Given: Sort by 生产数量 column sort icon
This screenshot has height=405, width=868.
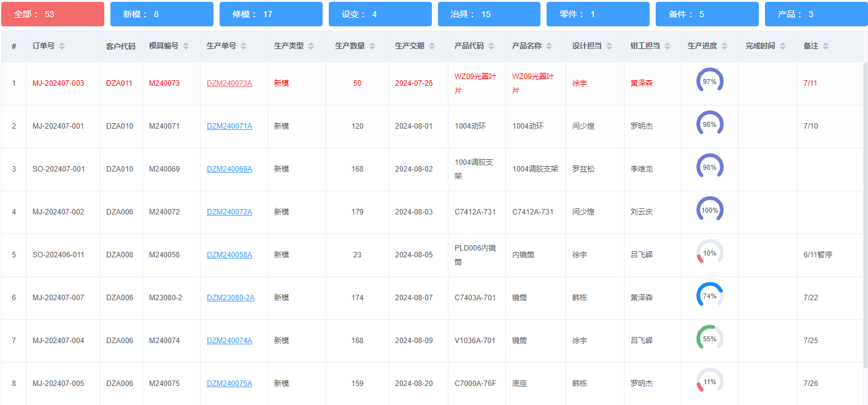Looking at the screenshot, I should pyautogui.click(x=372, y=47).
